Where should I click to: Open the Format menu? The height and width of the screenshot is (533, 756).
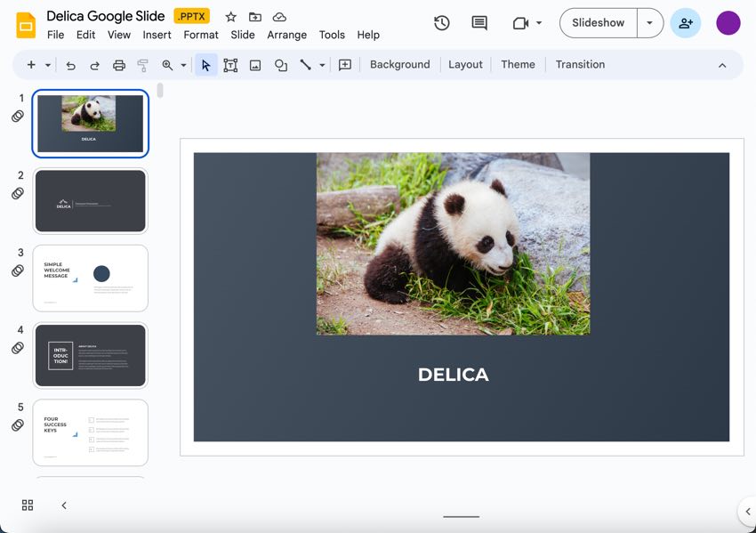click(x=200, y=35)
